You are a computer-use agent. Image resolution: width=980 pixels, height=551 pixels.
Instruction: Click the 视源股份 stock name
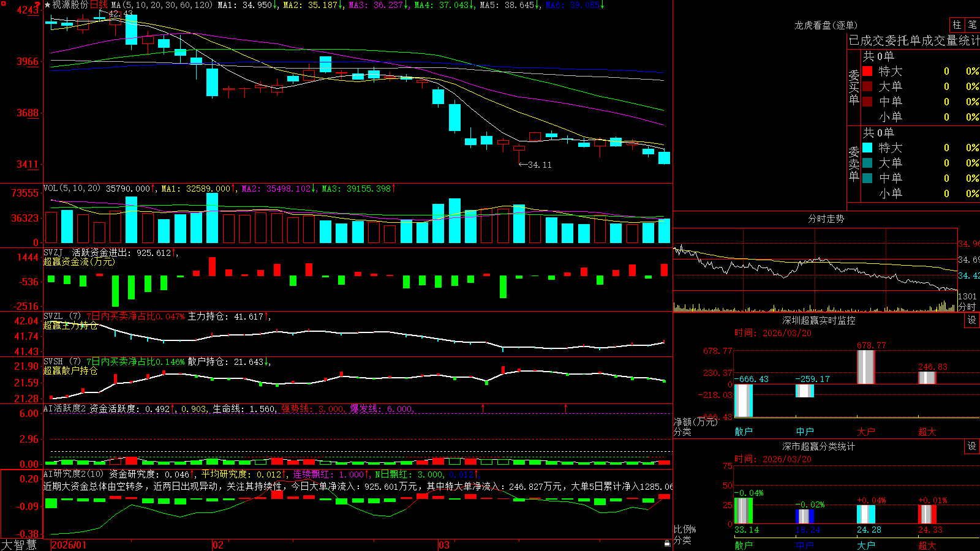click(70, 5)
